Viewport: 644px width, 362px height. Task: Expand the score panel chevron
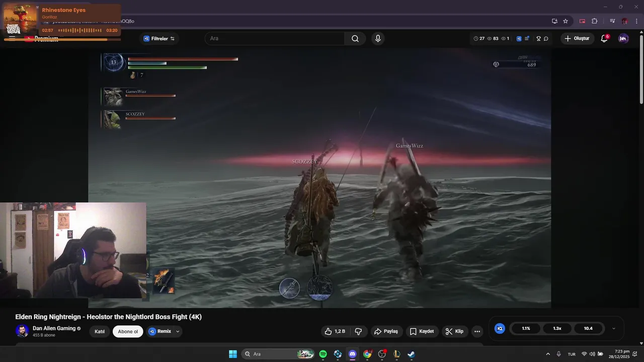pyautogui.click(x=613, y=328)
